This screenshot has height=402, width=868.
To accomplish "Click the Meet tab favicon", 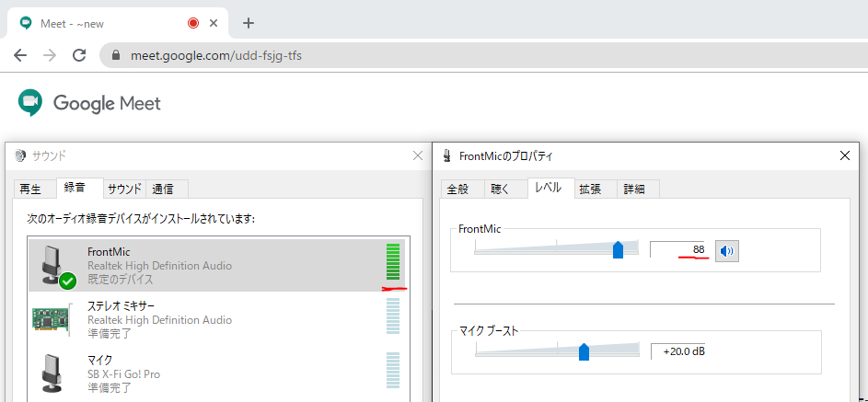I will (26, 23).
